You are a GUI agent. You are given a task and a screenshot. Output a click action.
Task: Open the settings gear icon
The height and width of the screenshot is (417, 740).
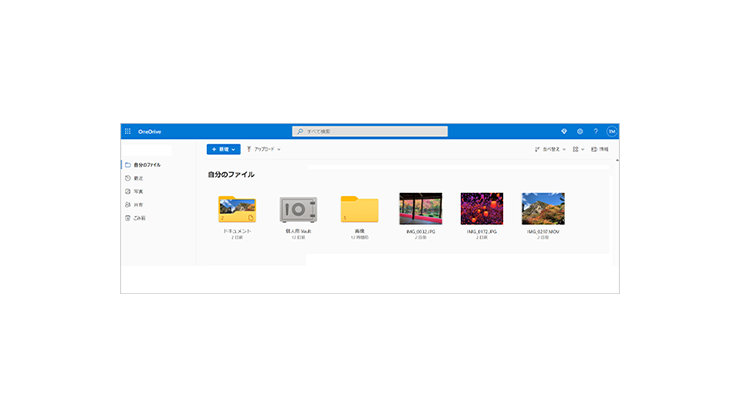tap(580, 131)
